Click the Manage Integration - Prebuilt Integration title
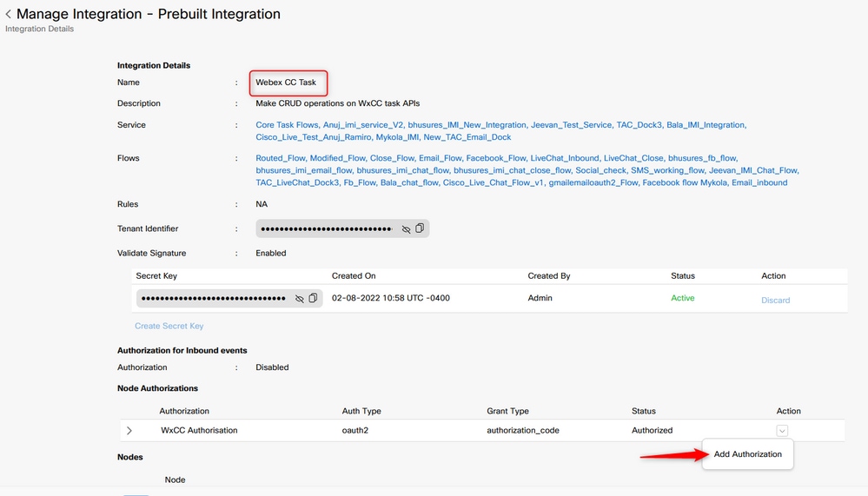This screenshot has height=496, width=868. 149,15
